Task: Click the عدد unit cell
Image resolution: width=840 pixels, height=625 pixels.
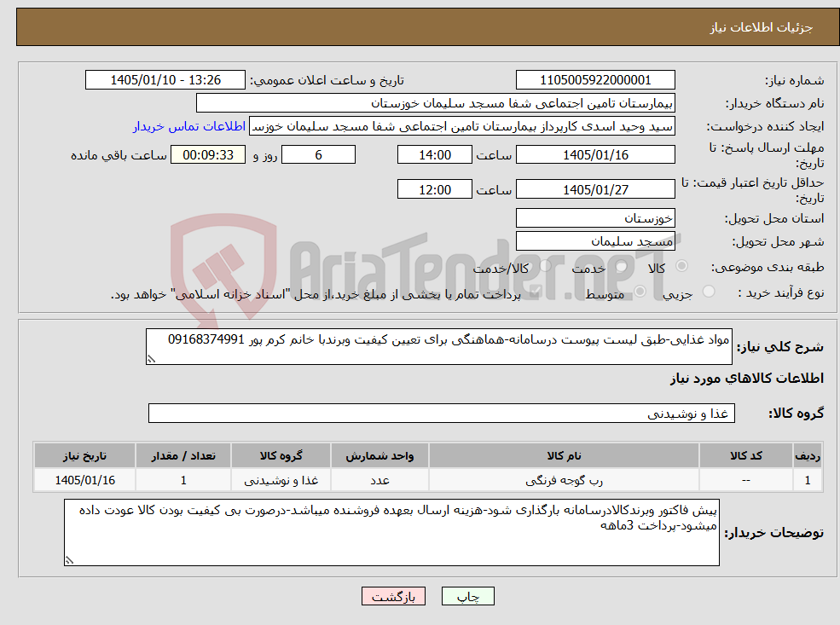Action: pyautogui.click(x=379, y=480)
